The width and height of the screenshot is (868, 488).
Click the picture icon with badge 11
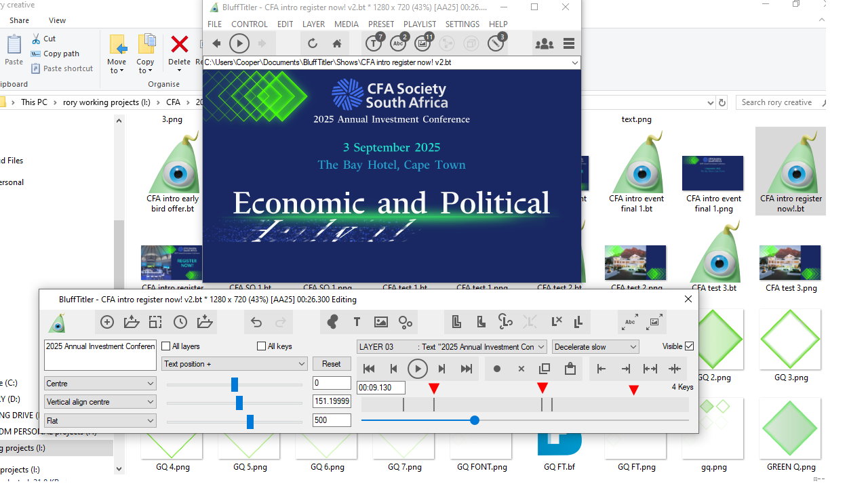423,43
